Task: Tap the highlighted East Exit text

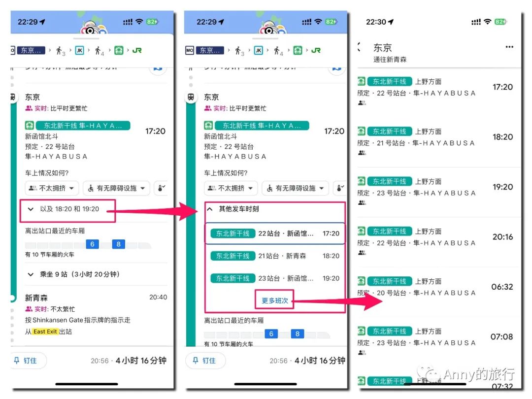Action: tap(45, 332)
